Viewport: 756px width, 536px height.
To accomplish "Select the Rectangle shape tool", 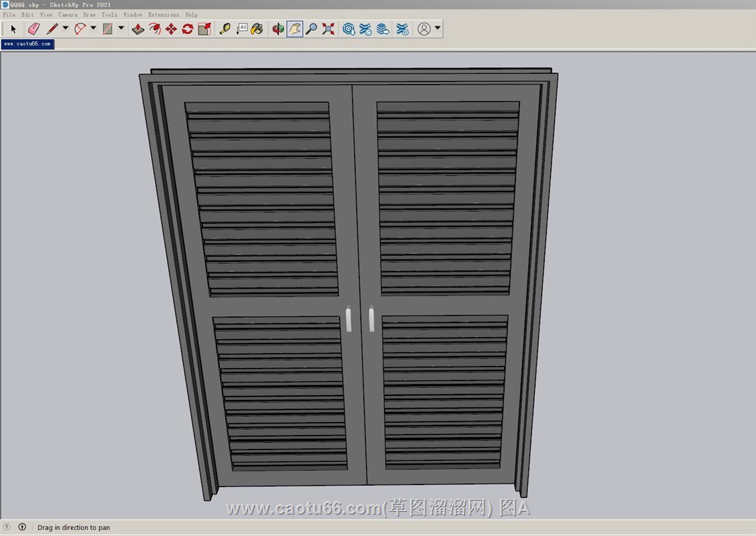I will [107, 29].
